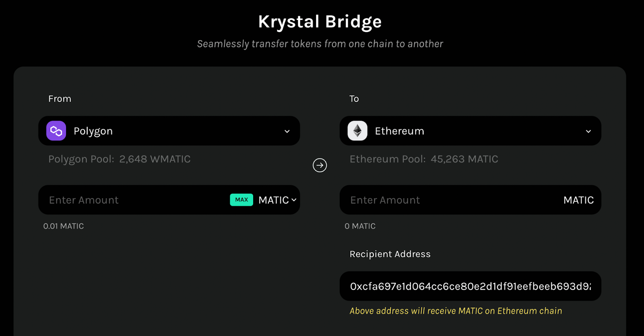Click the 0 MATIC balance text

(x=360, y=226)
